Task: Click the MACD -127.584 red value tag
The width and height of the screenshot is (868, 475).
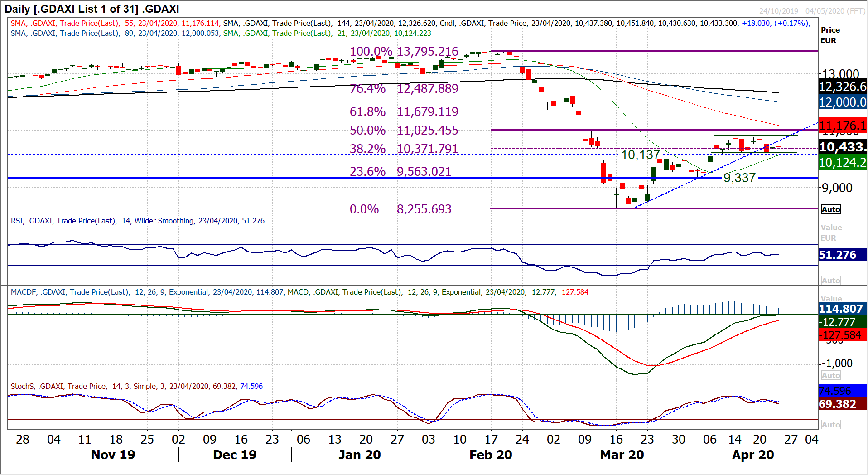Action: point(843,335)
